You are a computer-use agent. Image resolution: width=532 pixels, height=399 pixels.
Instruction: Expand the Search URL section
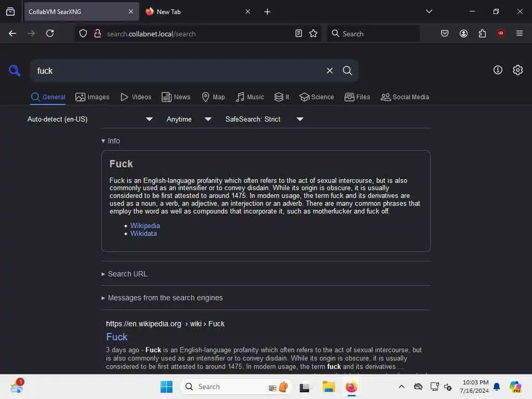point(124,274)
